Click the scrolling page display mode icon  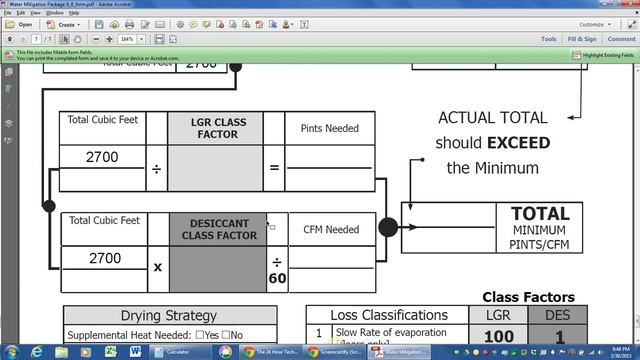point(159,39)
